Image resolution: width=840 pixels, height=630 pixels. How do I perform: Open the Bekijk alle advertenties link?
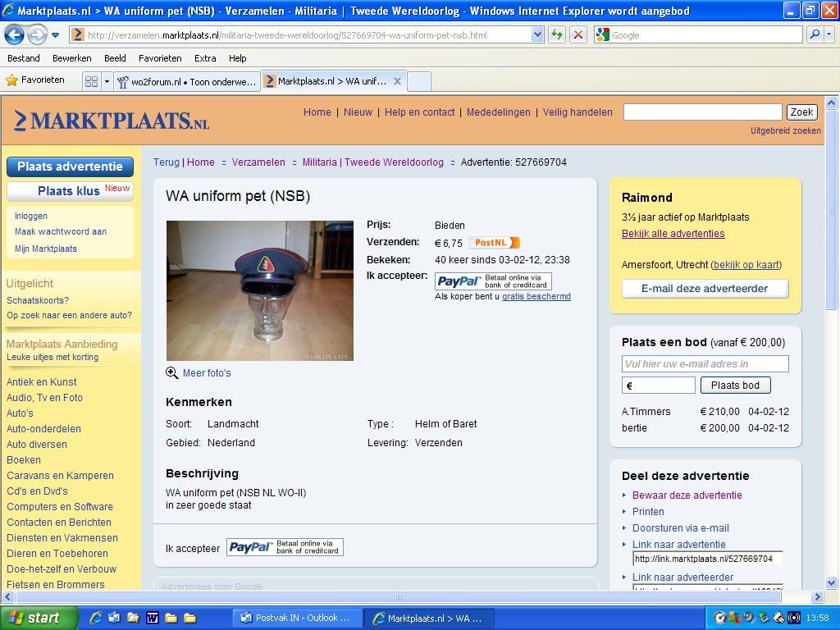tap(673, 234)
